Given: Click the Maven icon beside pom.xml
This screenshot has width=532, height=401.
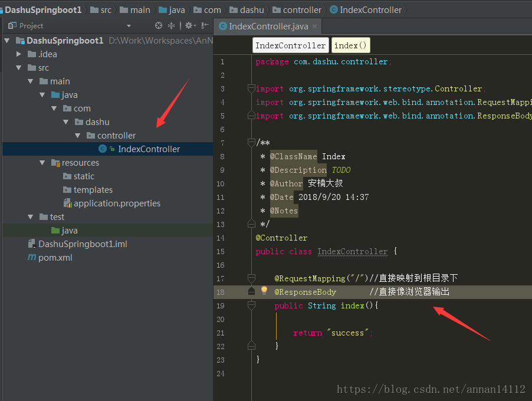Looking at the screenshot, I should (x=32, y=257).
